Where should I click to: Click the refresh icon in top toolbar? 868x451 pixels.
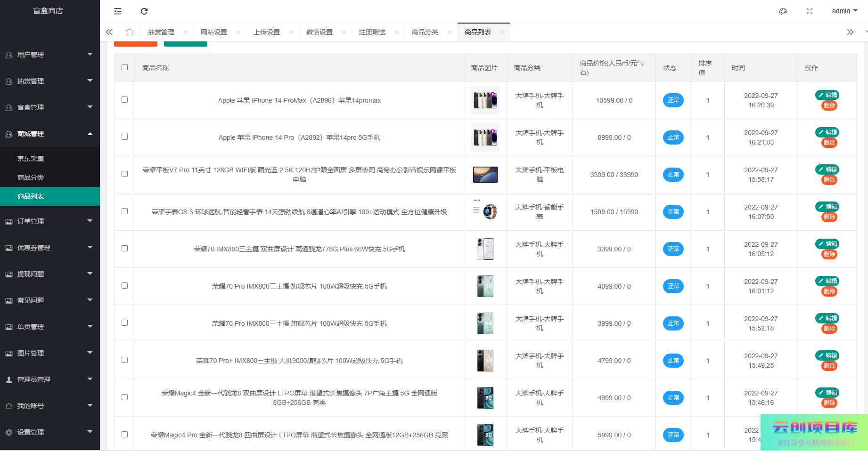click(144, 11)
